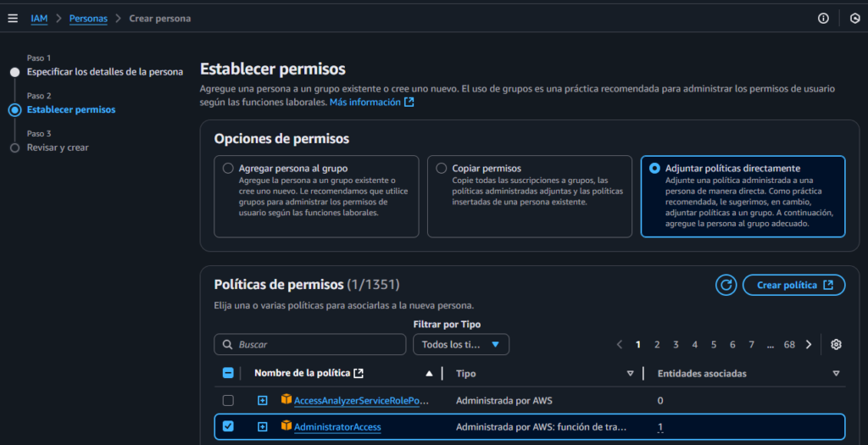Sort by Entidades asociadas column arrow
Viewport: 868px width, 445px height.
(x=836, y=374)
